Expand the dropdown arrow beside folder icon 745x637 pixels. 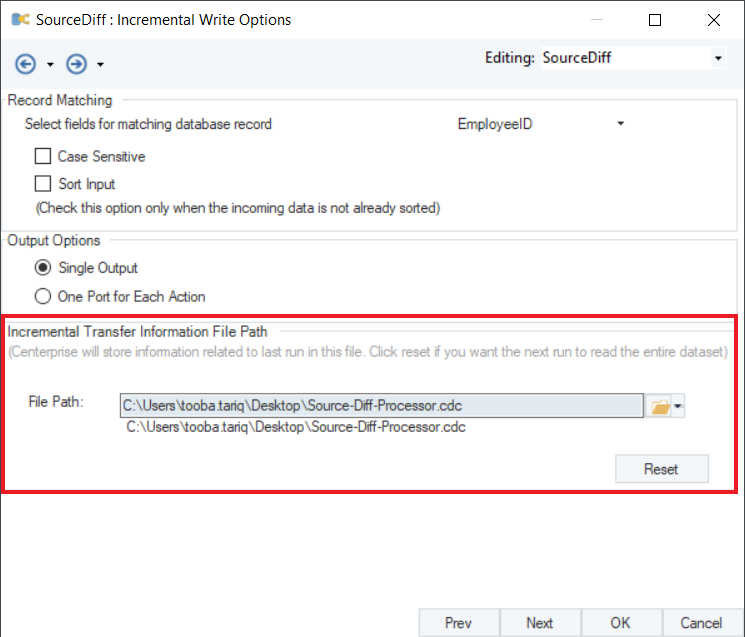[x=679, y=405]
